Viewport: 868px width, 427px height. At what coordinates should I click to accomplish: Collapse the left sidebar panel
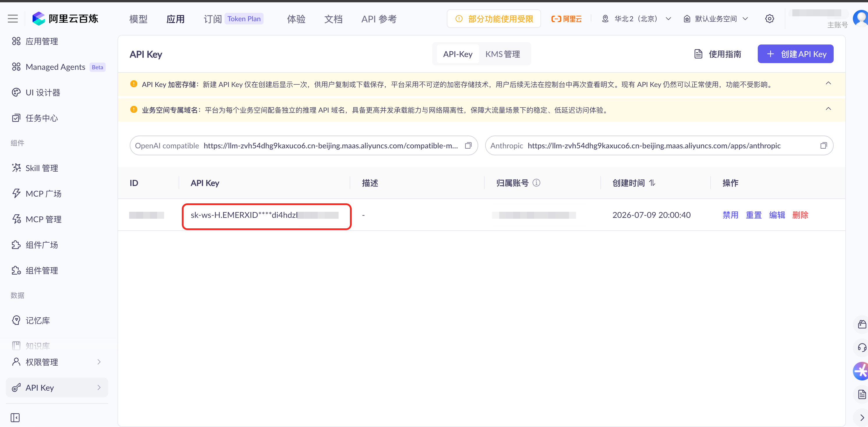coord(15,418)
